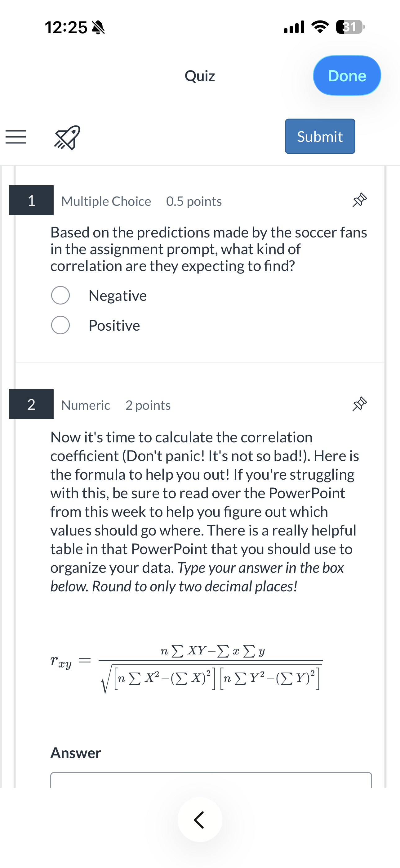Pin question 2 with pushpin icon
The height and width of the screenshot is (868, 400).
coord(359,404)
